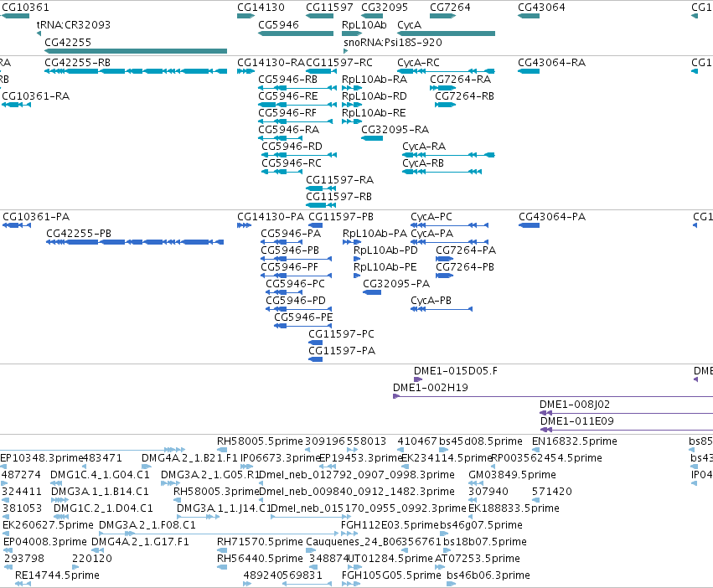This screenshot has height=588, width=713.
Task: Select the CG7264 gene label in top track
Action: click(x=450, y=8)
